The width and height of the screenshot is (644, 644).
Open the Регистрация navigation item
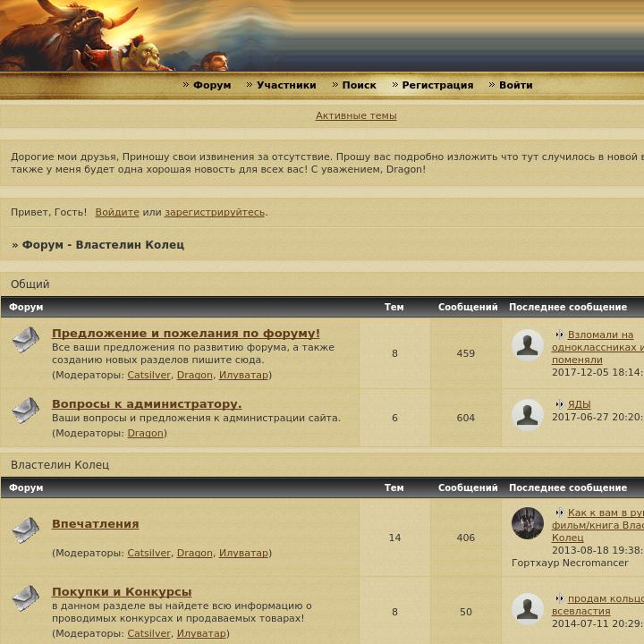click(x=437, y=85)
